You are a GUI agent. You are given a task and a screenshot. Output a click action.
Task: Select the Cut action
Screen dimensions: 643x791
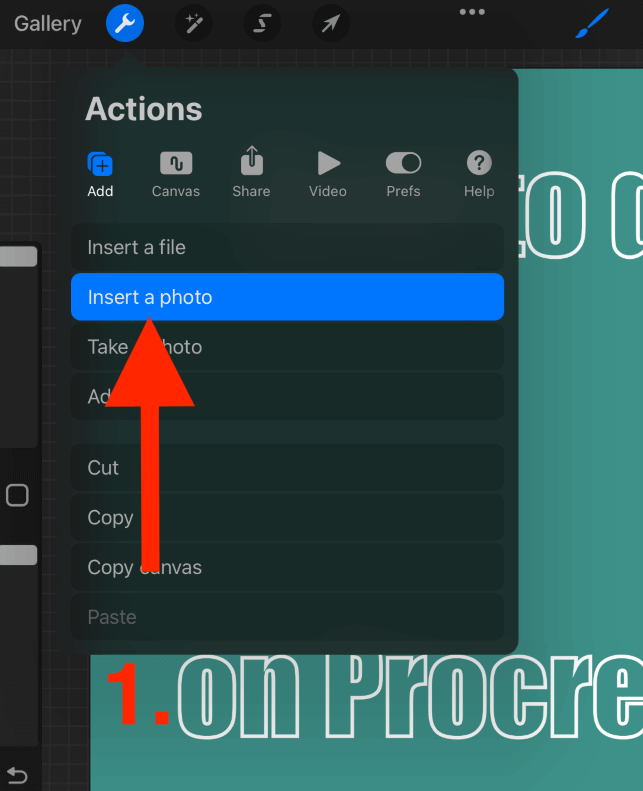287,468
